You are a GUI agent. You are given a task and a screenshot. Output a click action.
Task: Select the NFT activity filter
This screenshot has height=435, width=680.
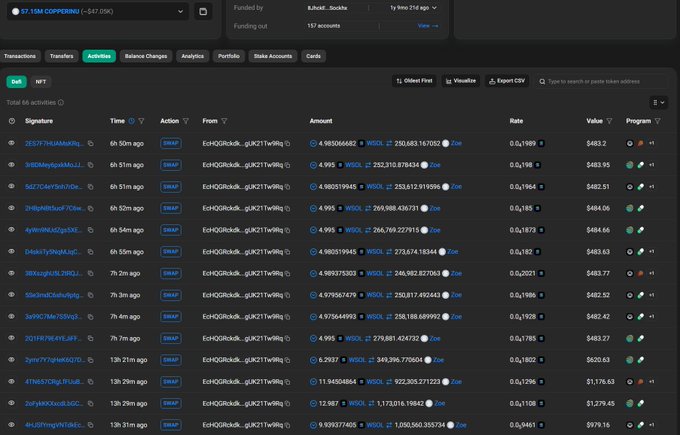(41, 82)
